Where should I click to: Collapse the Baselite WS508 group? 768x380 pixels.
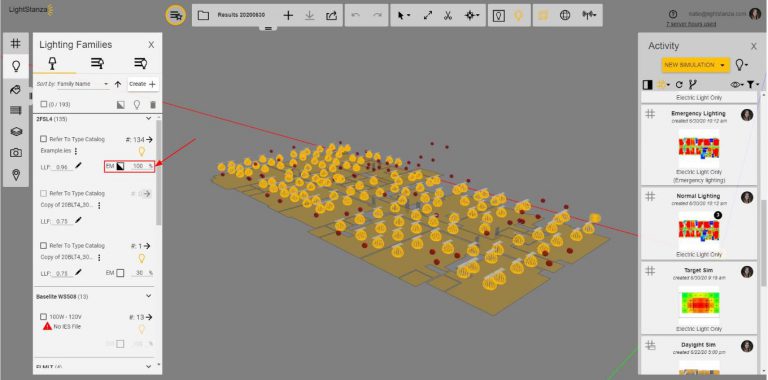149,296
